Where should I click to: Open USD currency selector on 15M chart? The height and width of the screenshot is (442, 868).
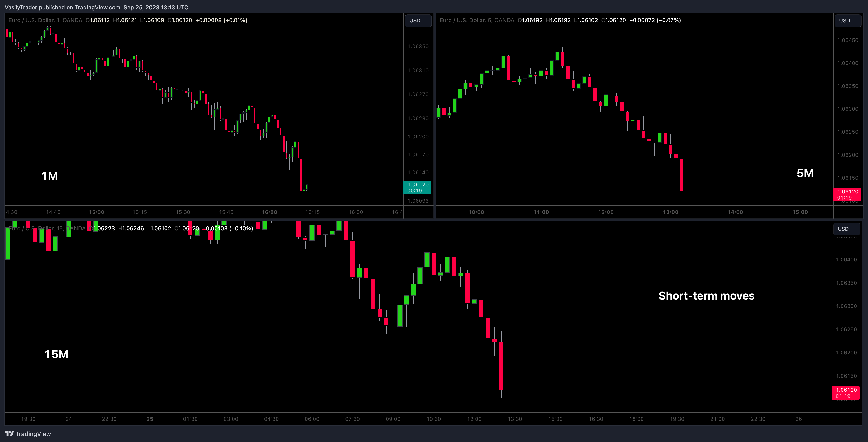click(847, 229)
